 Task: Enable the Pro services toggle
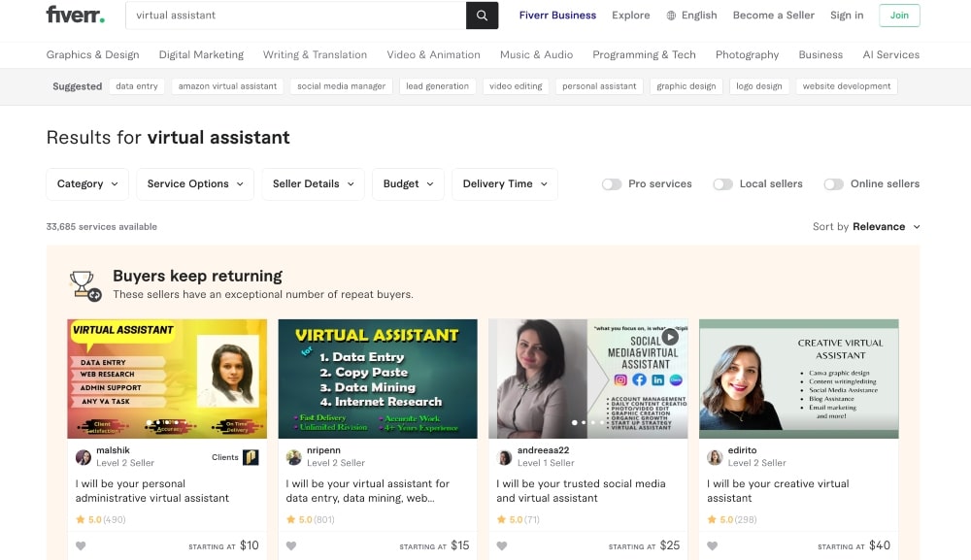[612, 183]
